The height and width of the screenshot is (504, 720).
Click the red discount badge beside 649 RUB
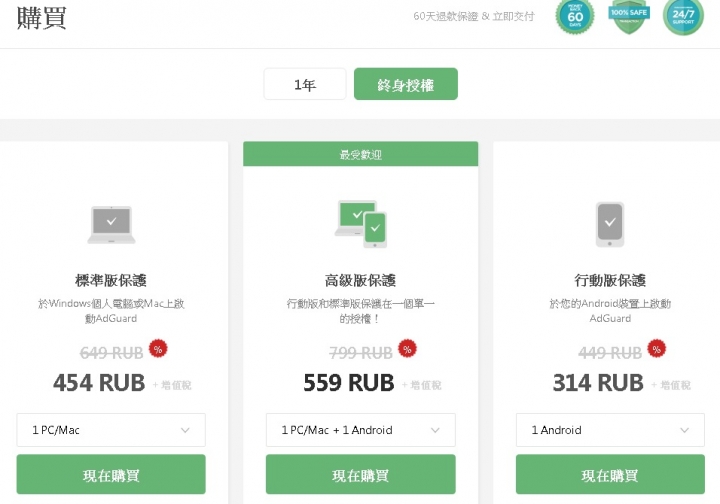click(158, 349)
